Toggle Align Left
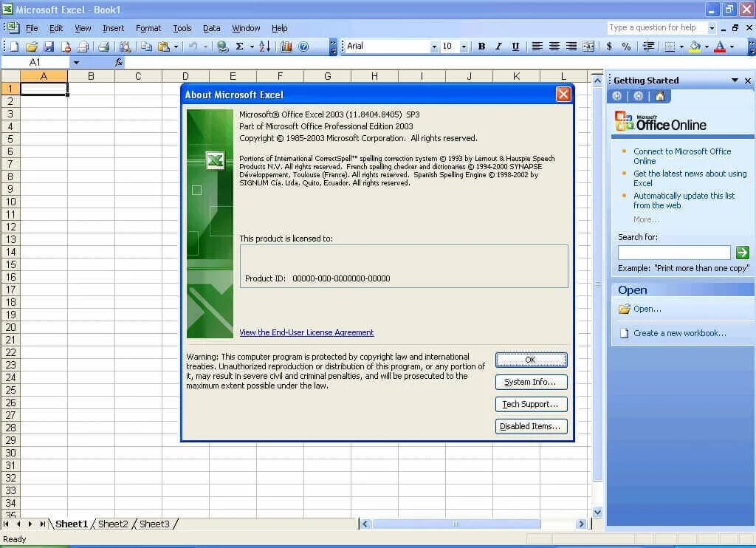 537,47
